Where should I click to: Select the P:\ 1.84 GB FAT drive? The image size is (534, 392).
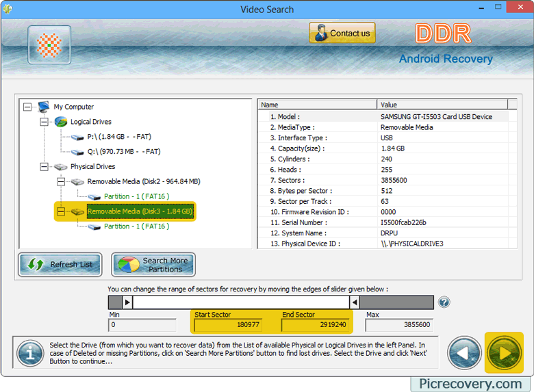click(123, 137)
